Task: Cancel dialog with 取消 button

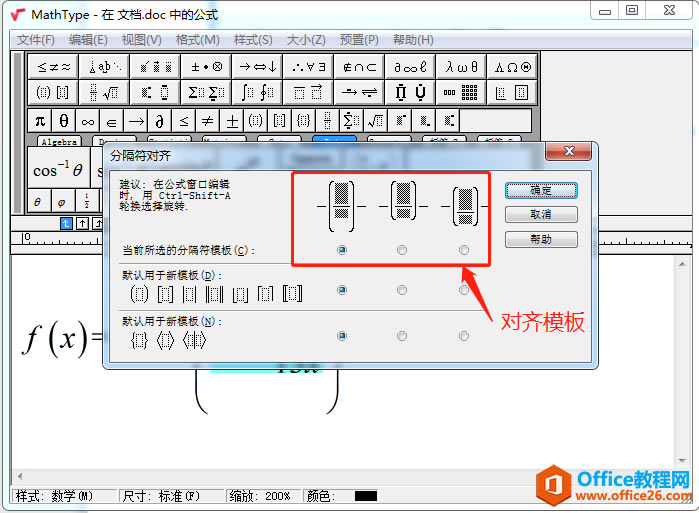Action: pyautogui.click(x=541, y=214)
